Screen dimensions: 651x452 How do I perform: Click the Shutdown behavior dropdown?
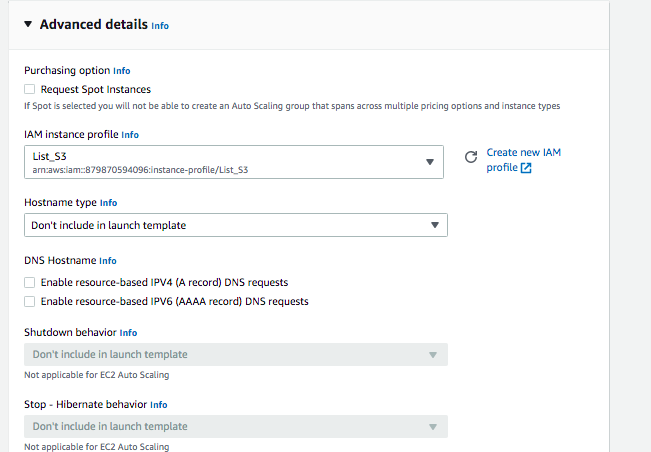234,354
